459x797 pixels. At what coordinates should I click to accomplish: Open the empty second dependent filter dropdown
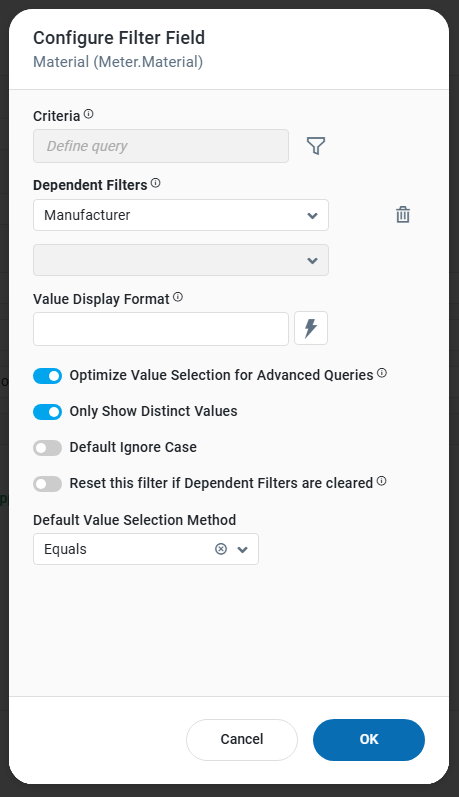click(x=181, y=260)
